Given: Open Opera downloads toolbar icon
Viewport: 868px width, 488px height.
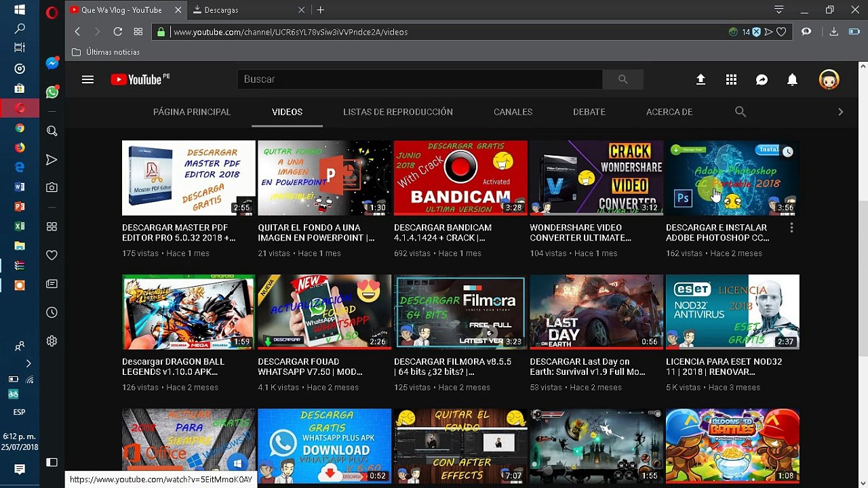Looking at the screenshot, I should (834, 32).
